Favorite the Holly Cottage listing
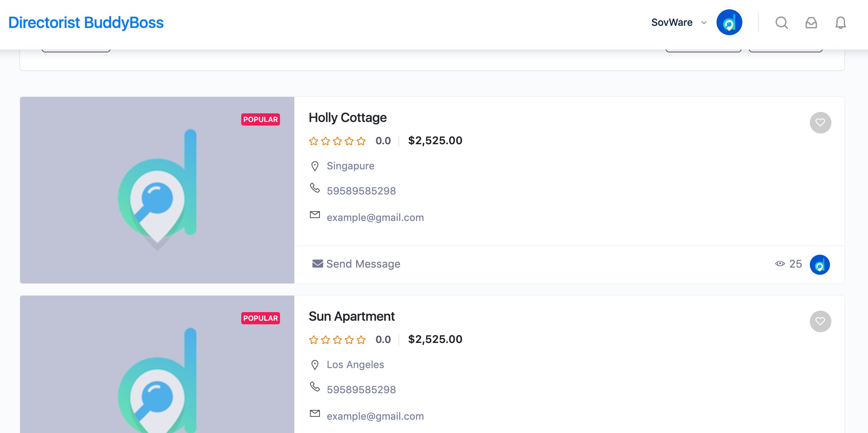This screenshot has height=433, width=868. tap(820, 123)
